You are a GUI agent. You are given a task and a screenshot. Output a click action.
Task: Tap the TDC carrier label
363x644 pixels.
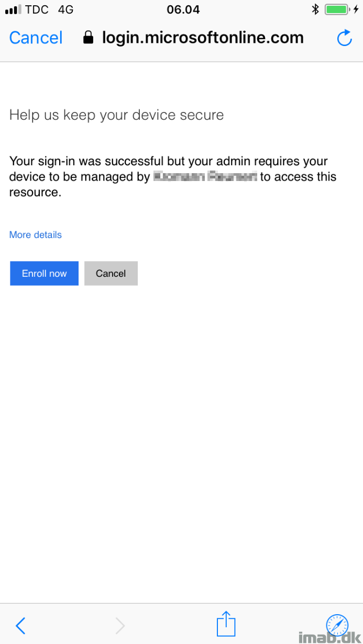pos(37,9)
